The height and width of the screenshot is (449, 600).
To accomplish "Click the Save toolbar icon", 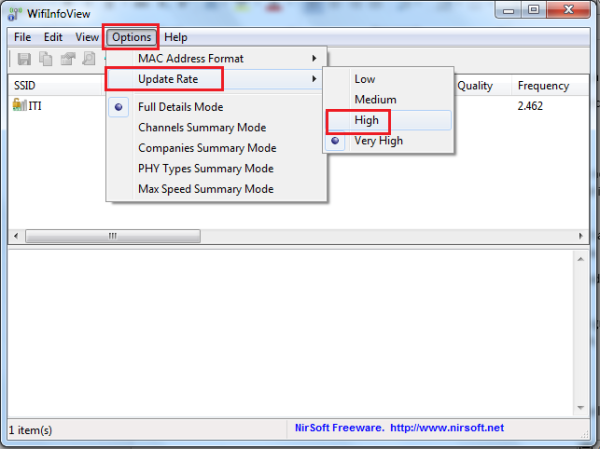I will [x=24, y=59].
